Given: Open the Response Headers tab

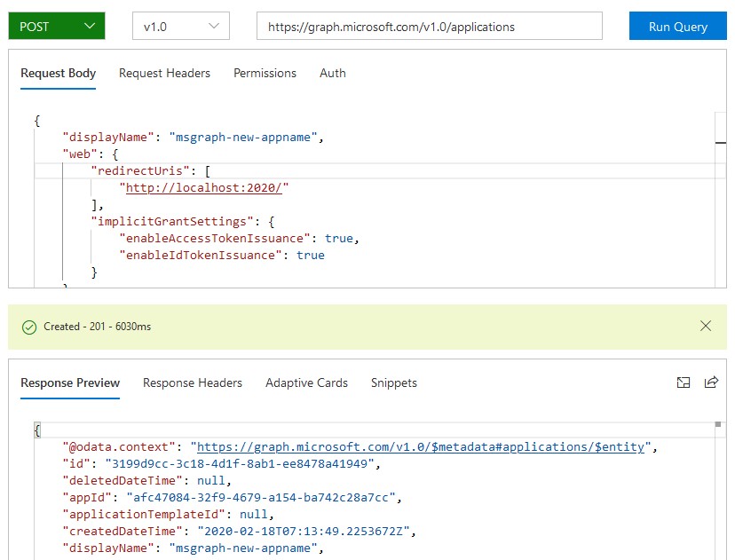Looking at the screenshot, I should coord(193,383).
